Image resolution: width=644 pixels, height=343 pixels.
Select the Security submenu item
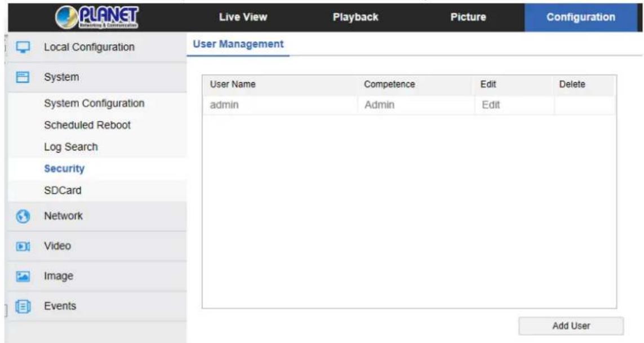point(64,168)
